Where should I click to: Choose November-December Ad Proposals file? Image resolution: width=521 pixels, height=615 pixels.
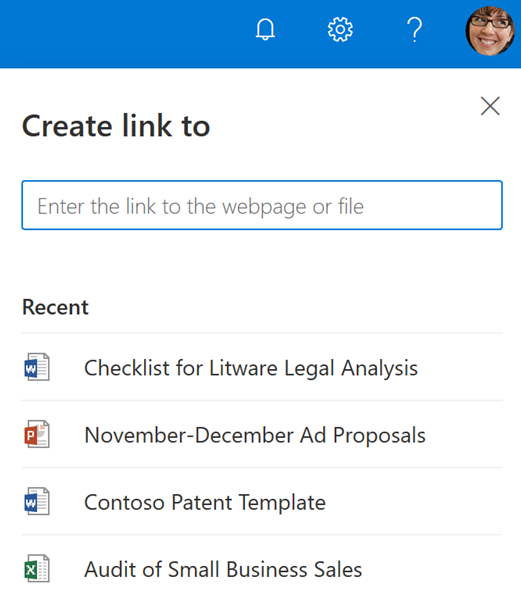pyautogui.click(x=262, y=435)
